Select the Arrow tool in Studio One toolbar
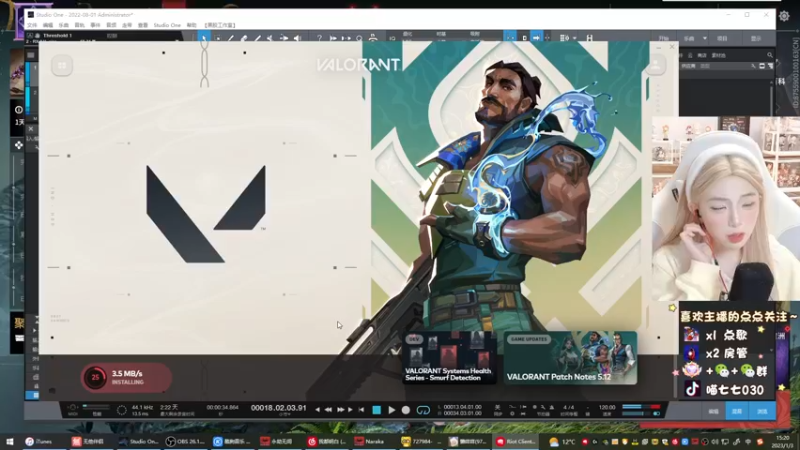The height and width of the screenshot is (450, 800). tap(204, 38)
